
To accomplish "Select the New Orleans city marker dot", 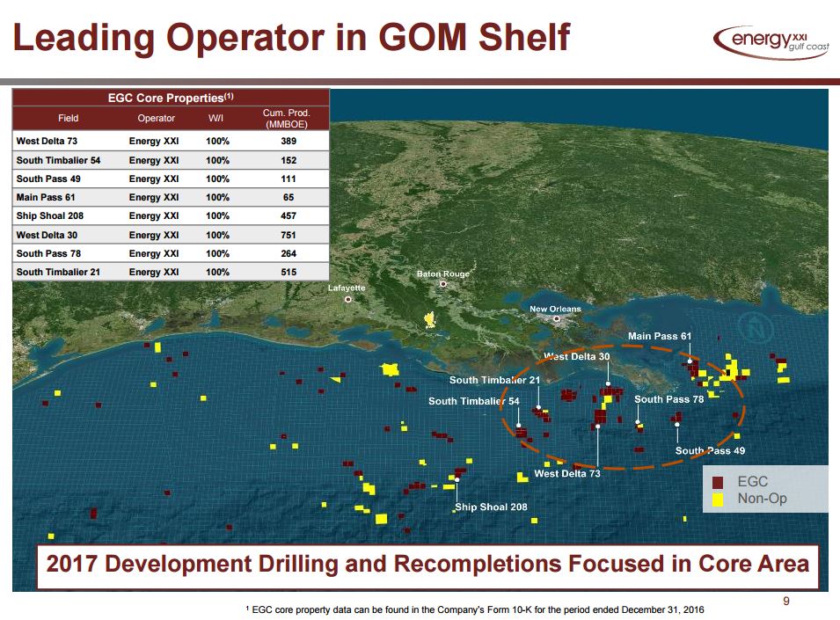I will [557, 318].
